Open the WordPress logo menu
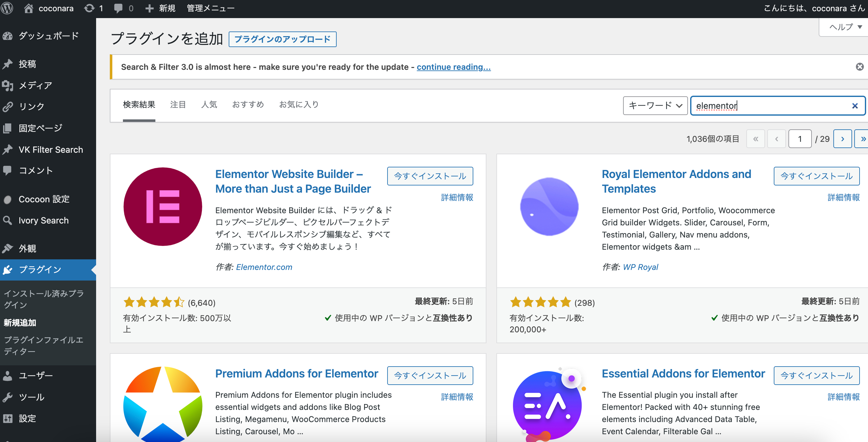868x442 pixels. tap(7, 8)
